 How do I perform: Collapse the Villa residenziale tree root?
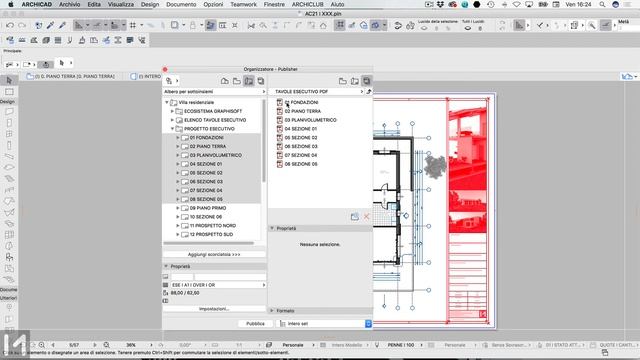click(167, 102)
